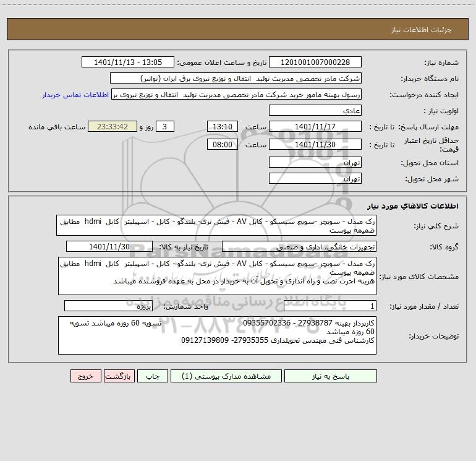The height and width of the screenshot is (461, 476).
Task: Click the تاریخ و ساعت اعلان عمومی label
Action: point(222,62)
